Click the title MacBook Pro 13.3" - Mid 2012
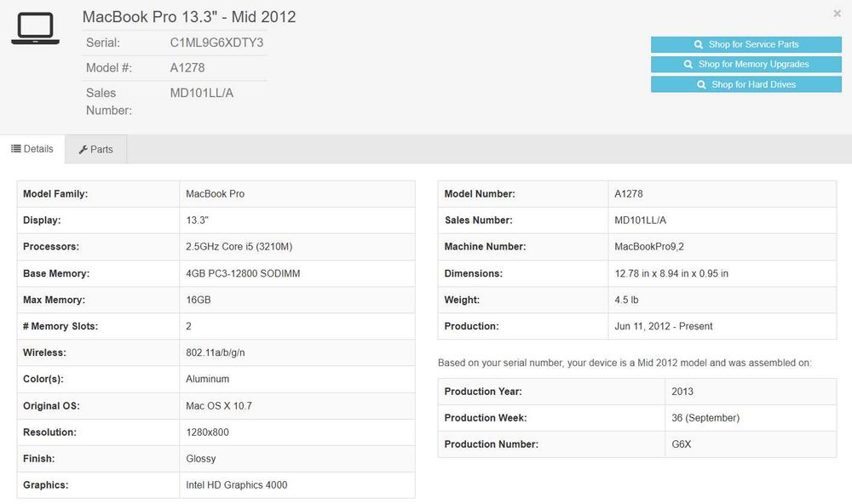852x504 pixels. click(189, 17)
